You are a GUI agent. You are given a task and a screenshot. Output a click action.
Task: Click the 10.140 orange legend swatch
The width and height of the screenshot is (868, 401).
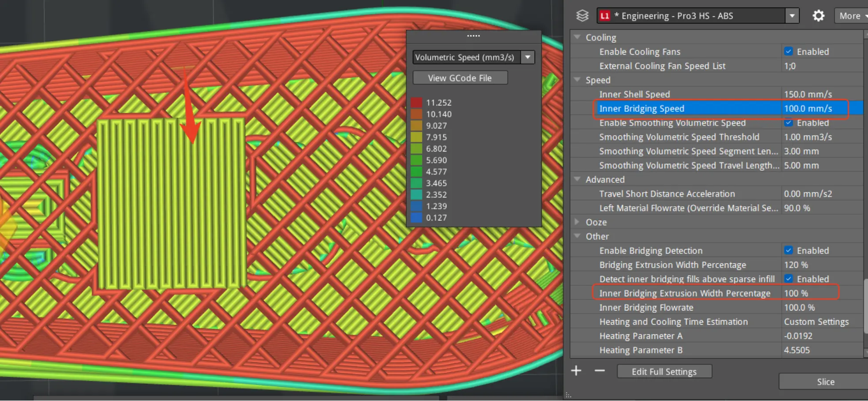coord(416,114)
